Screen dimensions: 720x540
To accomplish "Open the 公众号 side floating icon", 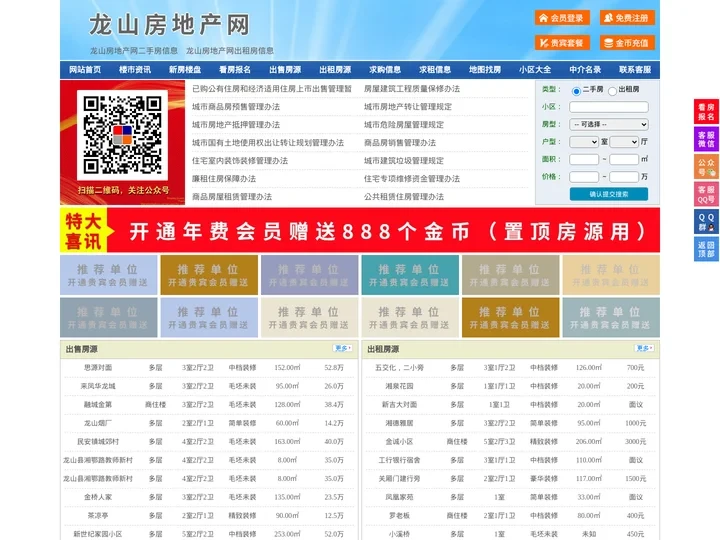I will coord(706,167).
